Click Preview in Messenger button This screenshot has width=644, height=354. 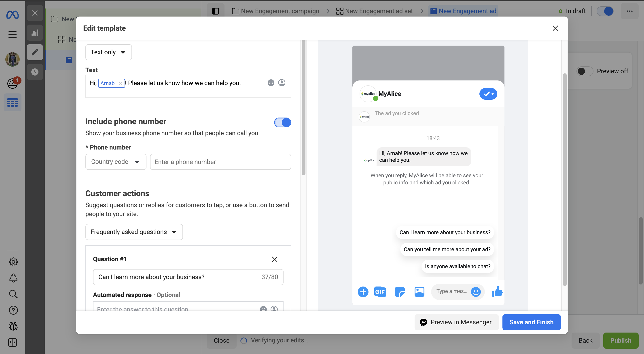click(456, 322)
